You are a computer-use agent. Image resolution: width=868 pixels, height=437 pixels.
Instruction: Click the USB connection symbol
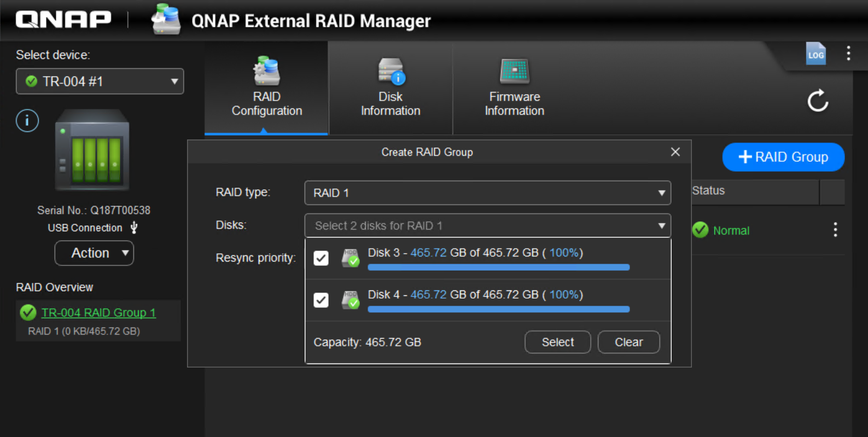pyautogui.click(x=134, y=228)
